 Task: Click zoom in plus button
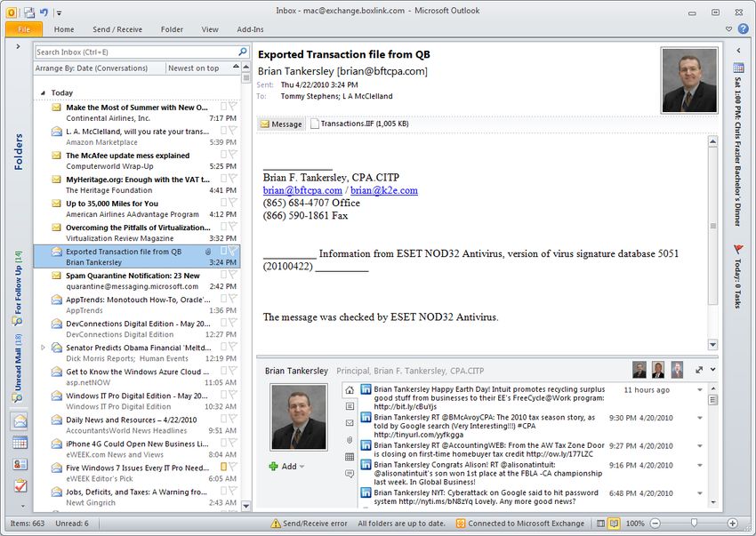[732, 524]
